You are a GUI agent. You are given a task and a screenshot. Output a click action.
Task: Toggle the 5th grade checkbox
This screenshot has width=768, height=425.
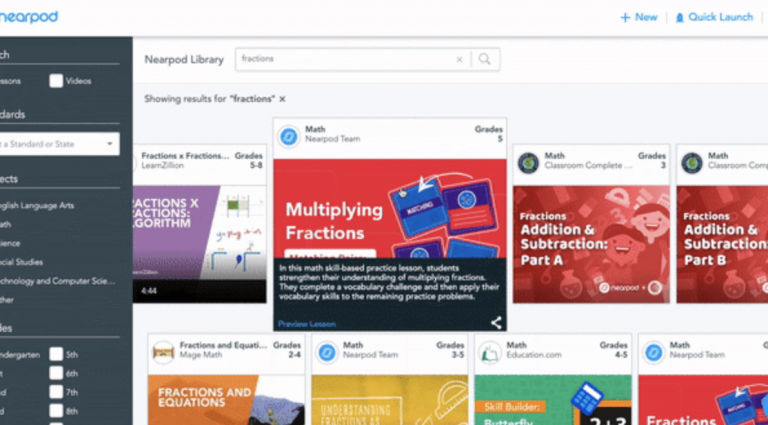tap(56, 354)
